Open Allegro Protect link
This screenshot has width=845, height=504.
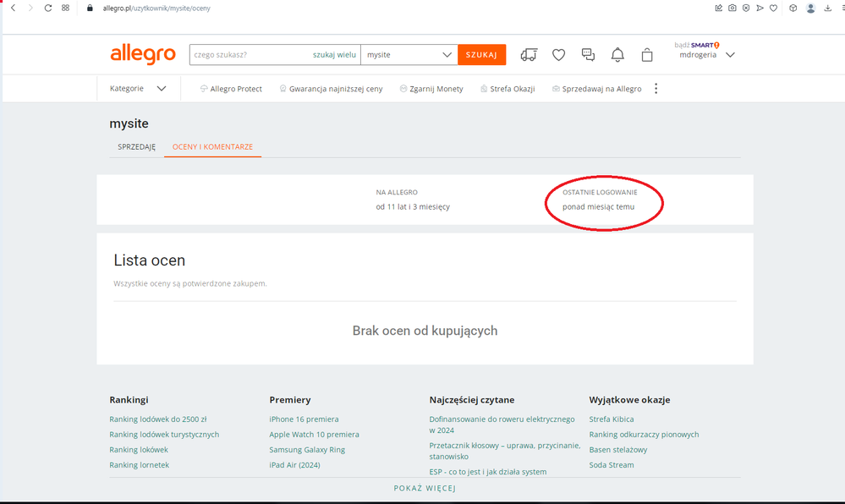pyautogui.click(x=231, y=89)
